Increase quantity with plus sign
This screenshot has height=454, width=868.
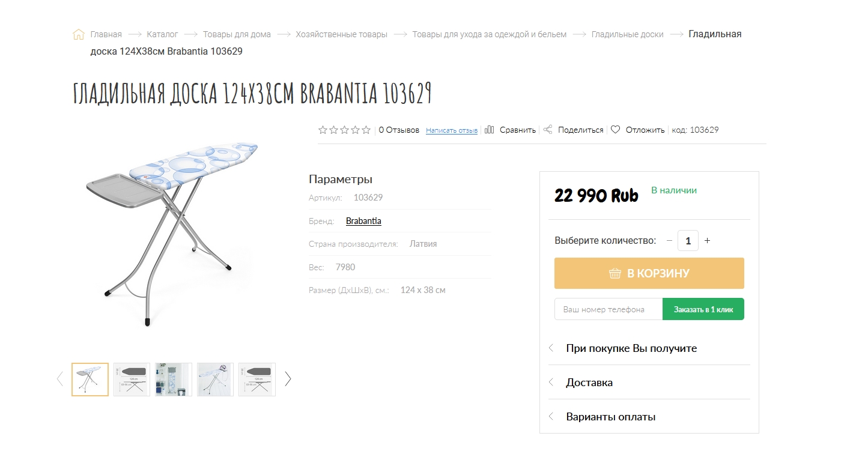click(707, 241)
